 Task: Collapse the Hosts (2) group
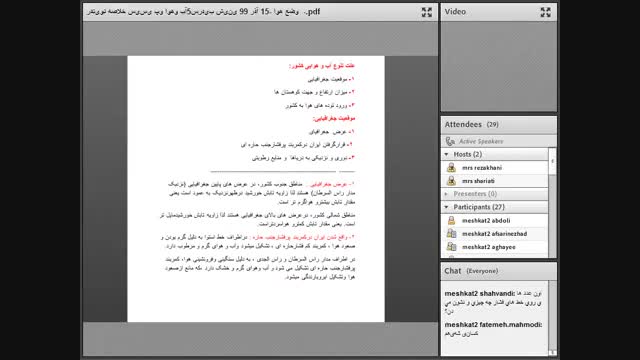pyautogui.click(x=447, y=154)
